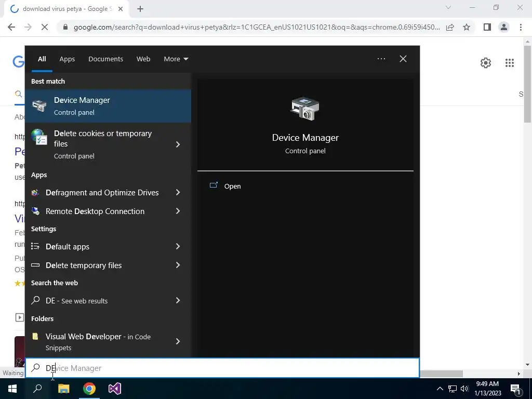
Task: Open the More filter dropdown
Action: coord(176,59)
